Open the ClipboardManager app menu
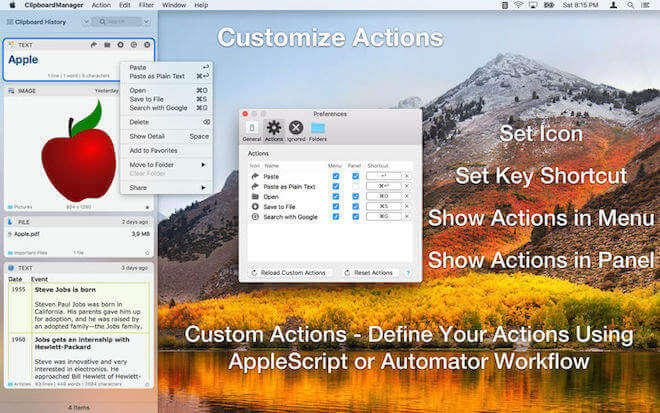 [54, 5]
